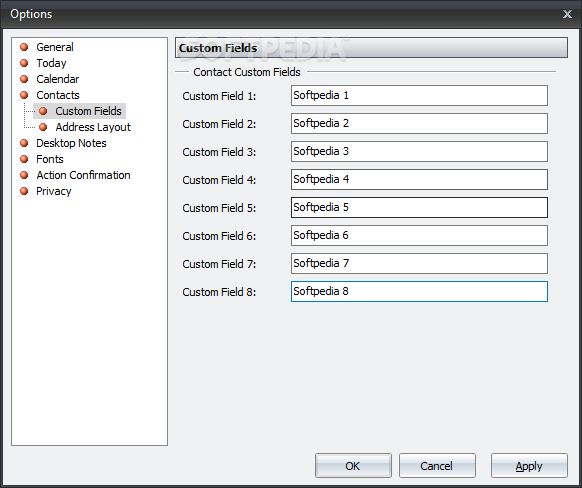This screenshot has height=488, width=582.
Task: Click the red bullet icon beside Action Confirmation
Action: pos(24,175)
